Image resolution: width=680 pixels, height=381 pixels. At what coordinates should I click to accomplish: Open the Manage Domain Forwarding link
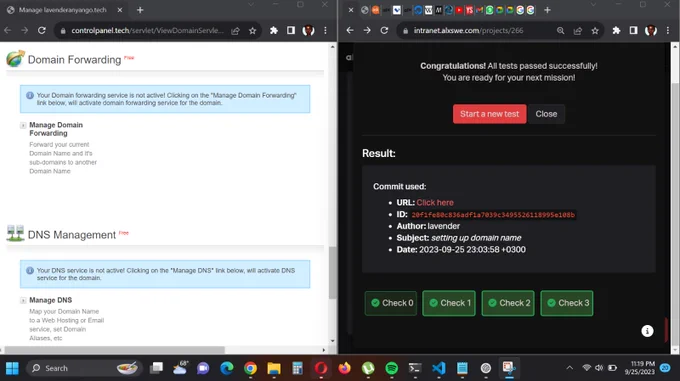click(x=56, y=129)
